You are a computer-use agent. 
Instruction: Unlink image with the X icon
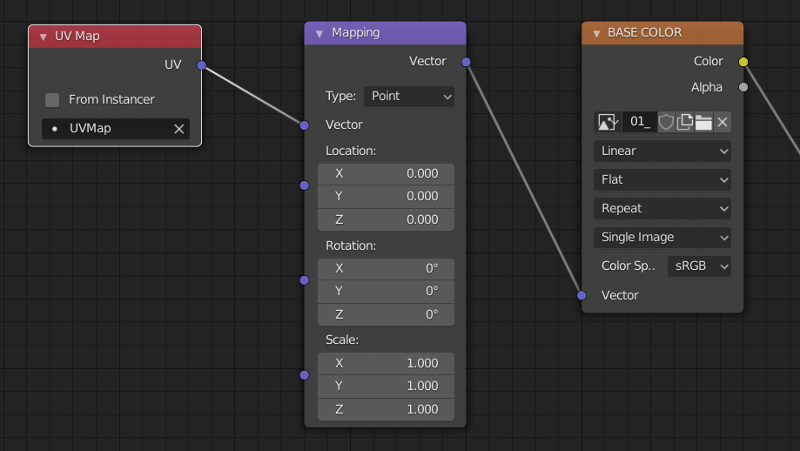(x=722, y=122)
